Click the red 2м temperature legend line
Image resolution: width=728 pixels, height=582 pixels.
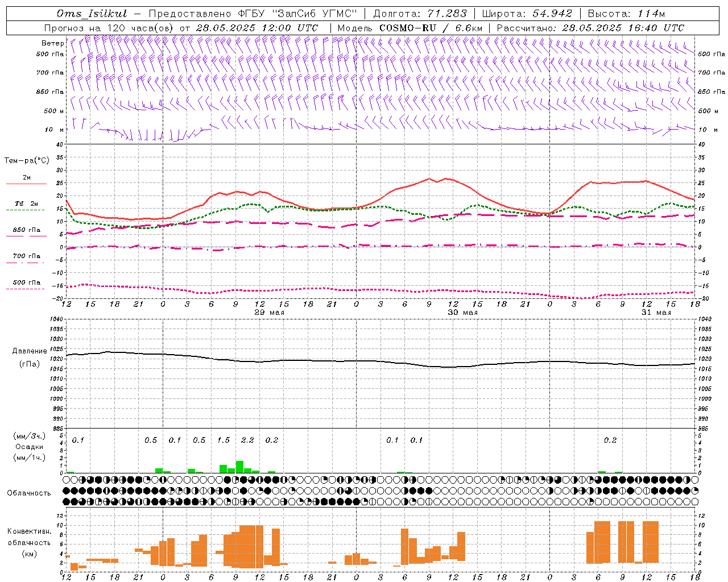26,184
